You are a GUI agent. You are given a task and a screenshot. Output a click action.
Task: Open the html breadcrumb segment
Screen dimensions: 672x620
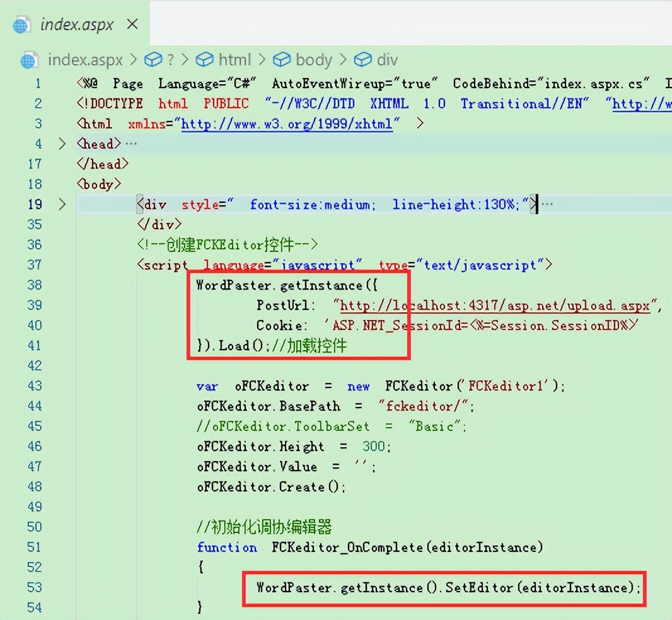coord(235,60)
